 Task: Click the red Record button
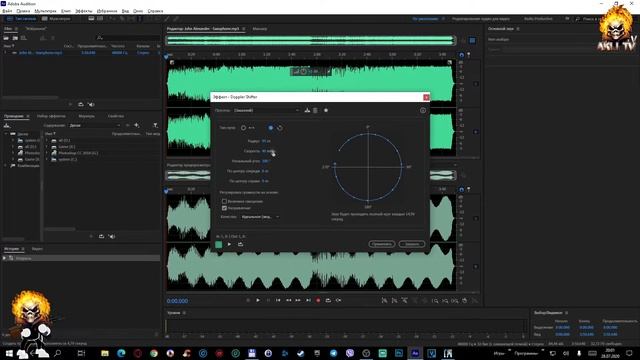point(318,300)
